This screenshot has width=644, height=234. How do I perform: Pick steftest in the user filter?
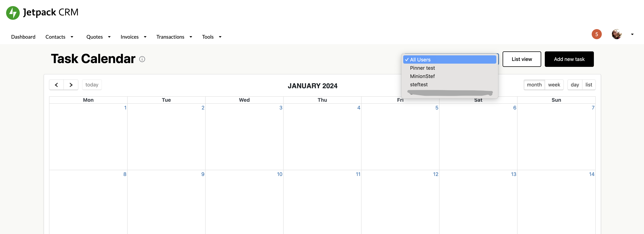tap(419, 84)
